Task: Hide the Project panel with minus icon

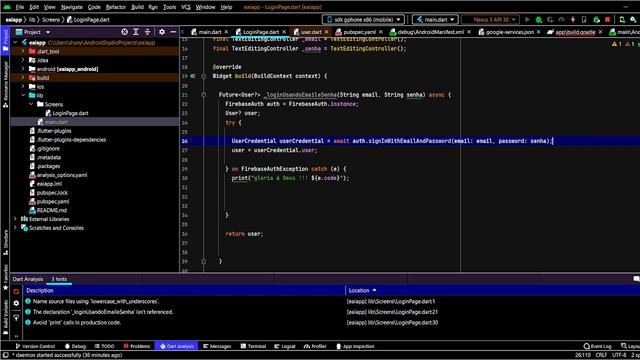Action: 173,32
